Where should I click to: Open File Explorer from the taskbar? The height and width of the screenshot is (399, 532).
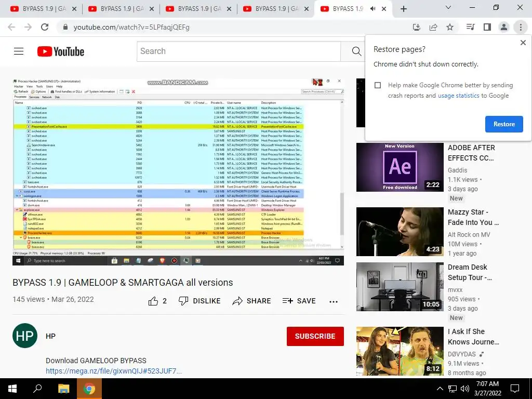[x=63, y=389]
